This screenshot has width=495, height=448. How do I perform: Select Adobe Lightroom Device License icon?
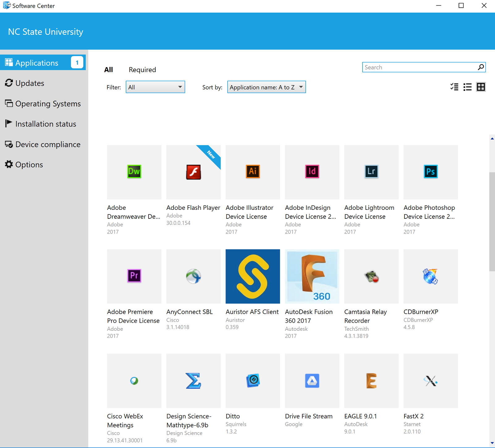coord(371,172)
